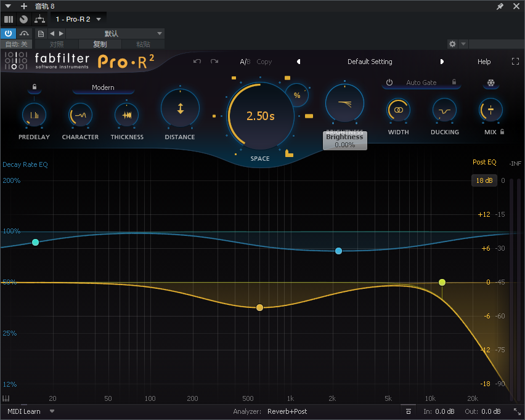
Task: Open the 1 - Pro-R 2 plugin dropdown
Action: tap(78, 19)
